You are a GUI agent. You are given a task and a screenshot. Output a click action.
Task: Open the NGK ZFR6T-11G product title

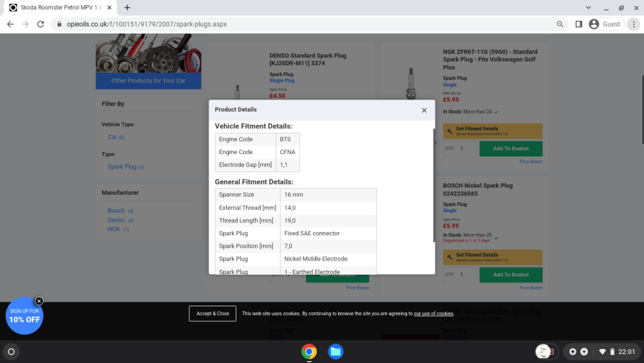coord(490,59)
